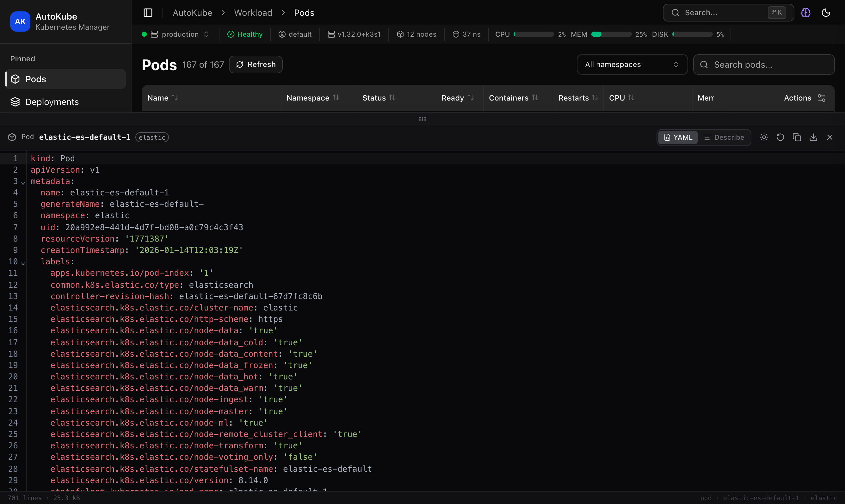
Task: Collapse the metadata section fold arrow
Action: coord(23,183)
